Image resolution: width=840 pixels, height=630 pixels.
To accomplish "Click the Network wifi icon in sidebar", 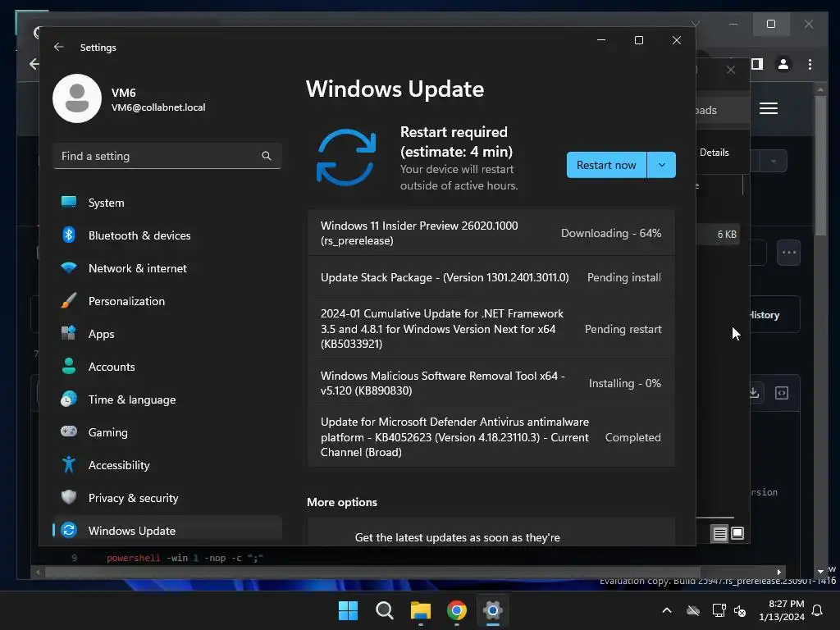I will click(69, 267).
